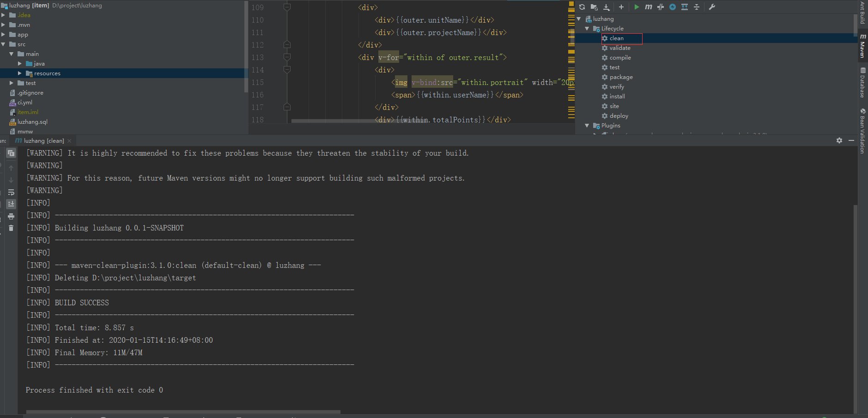The image size is (868, 418).
Task: Select the clean lifecycle goal
Action: 616,38
